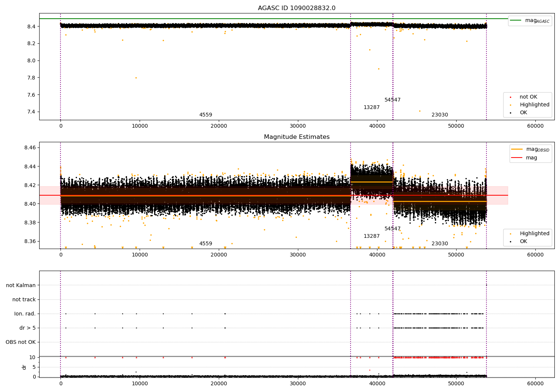Click y-axis tick '8.42' in middle plot
The height and width of the screenshot is (392, 560).
(30, 185)
